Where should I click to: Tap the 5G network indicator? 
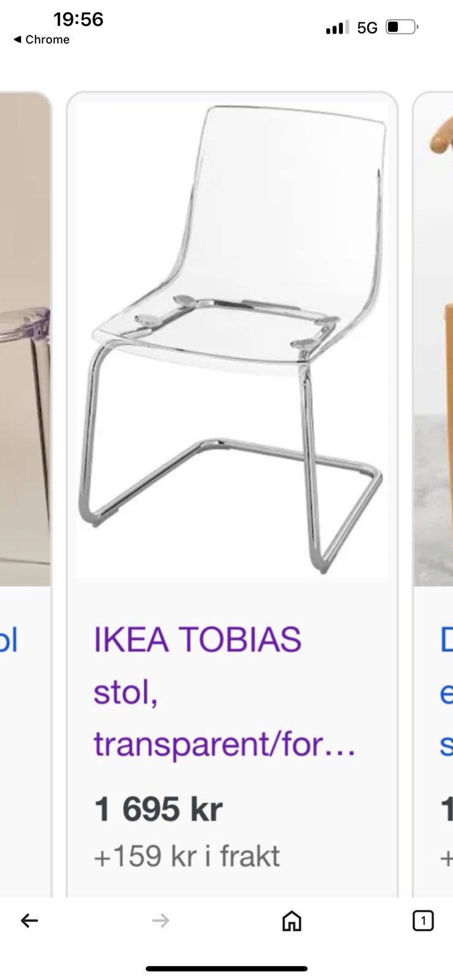367,28
